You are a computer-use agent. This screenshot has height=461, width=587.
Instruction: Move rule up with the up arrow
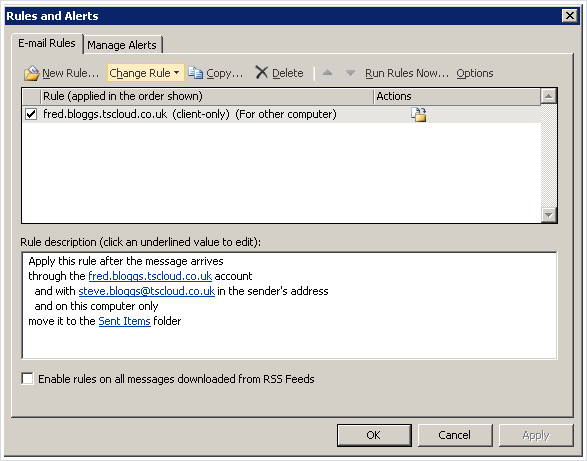[x=328, y=73]
